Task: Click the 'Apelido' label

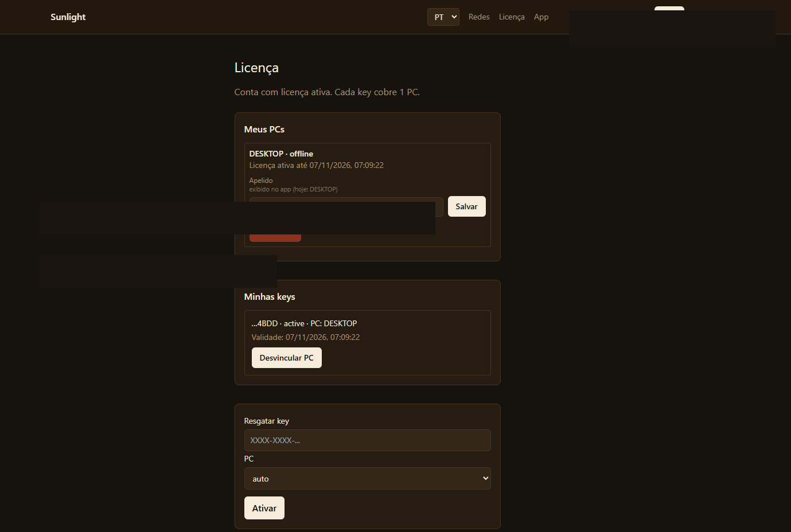Action: pyautogui.click(x=260, y=181)
